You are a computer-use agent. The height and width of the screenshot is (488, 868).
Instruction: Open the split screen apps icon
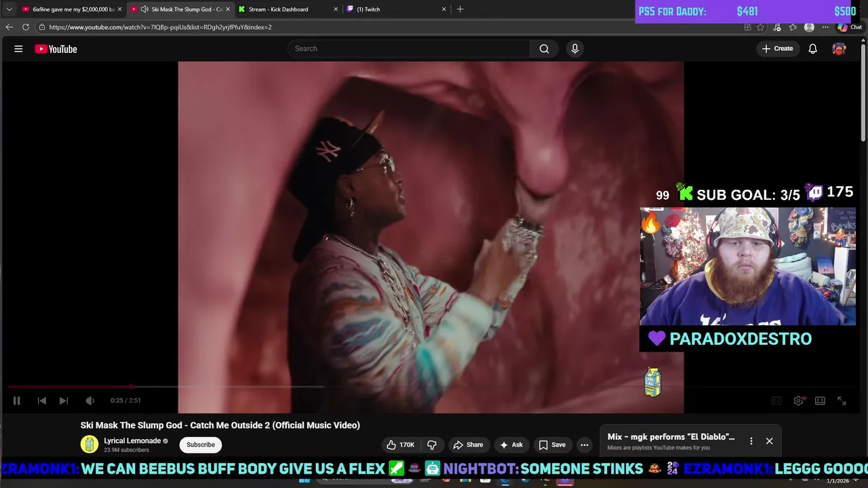point(747,27)
